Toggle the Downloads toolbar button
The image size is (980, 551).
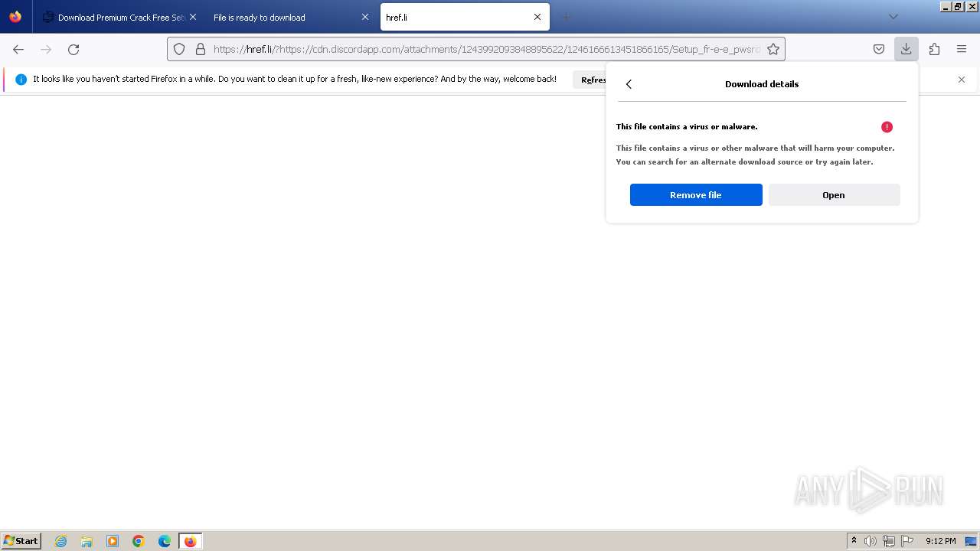tap(906, 49)
